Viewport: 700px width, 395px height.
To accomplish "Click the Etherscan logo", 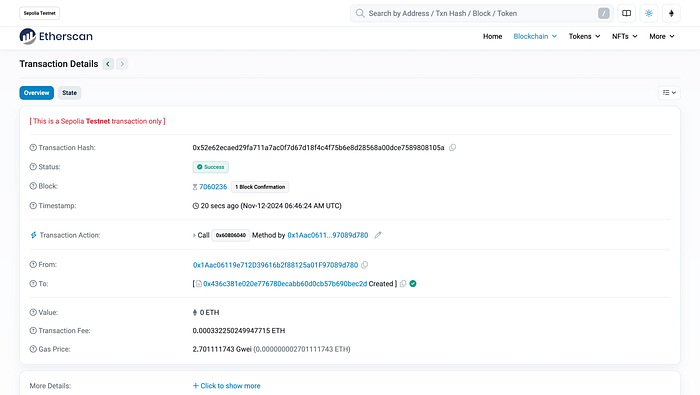I will click(56, 36).
